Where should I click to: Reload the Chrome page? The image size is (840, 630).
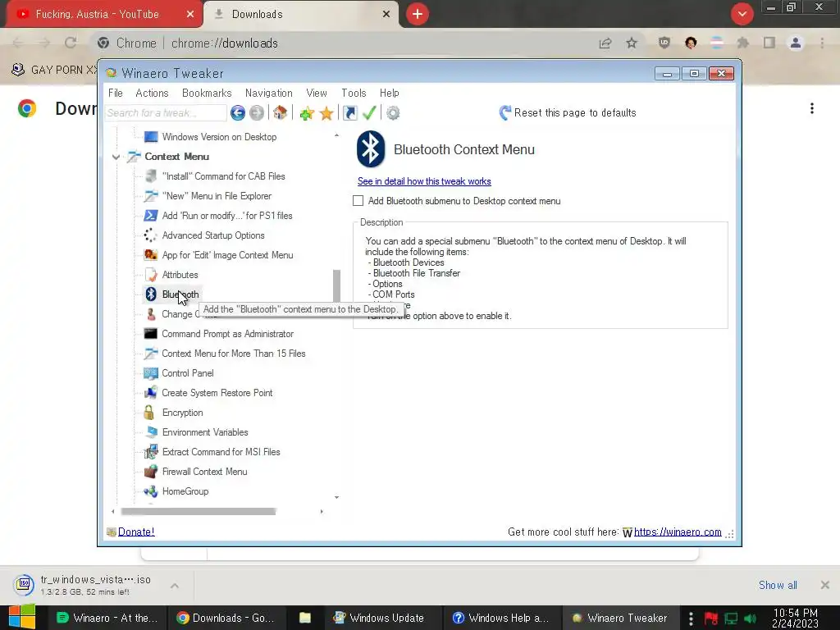(x=71, y=43)
